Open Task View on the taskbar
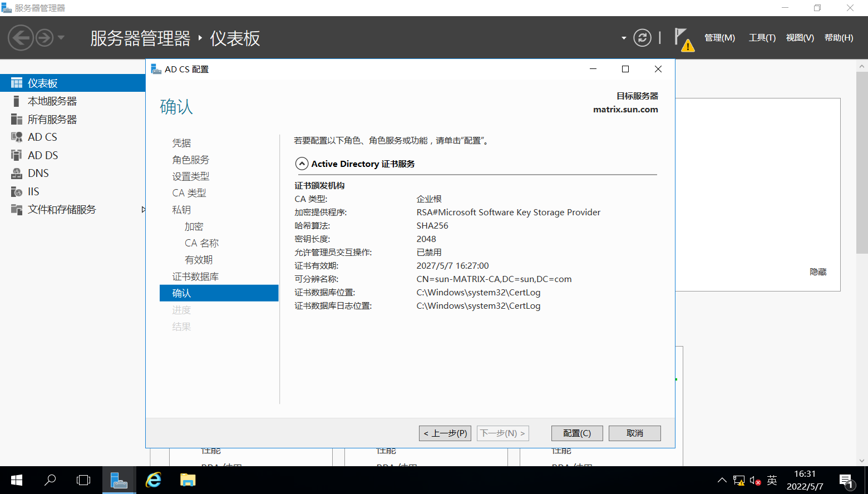The height and width of the screenshot is (494, 868). [83, 480]
